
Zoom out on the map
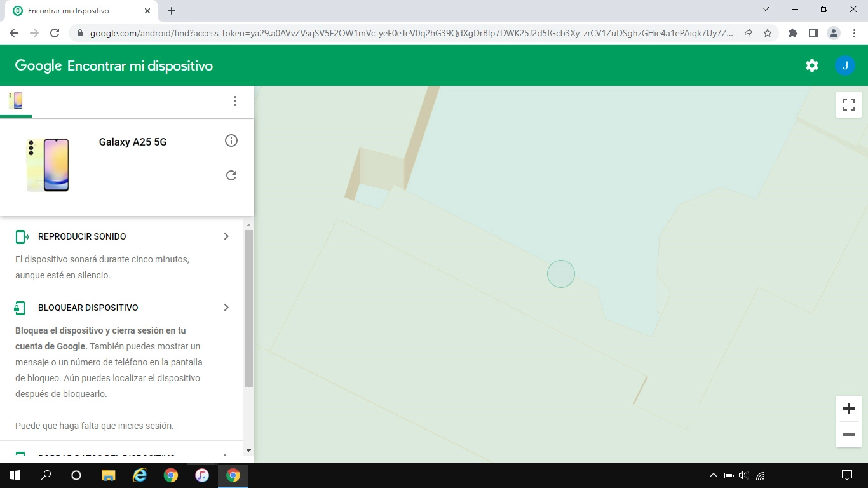[x=848, y=435]
